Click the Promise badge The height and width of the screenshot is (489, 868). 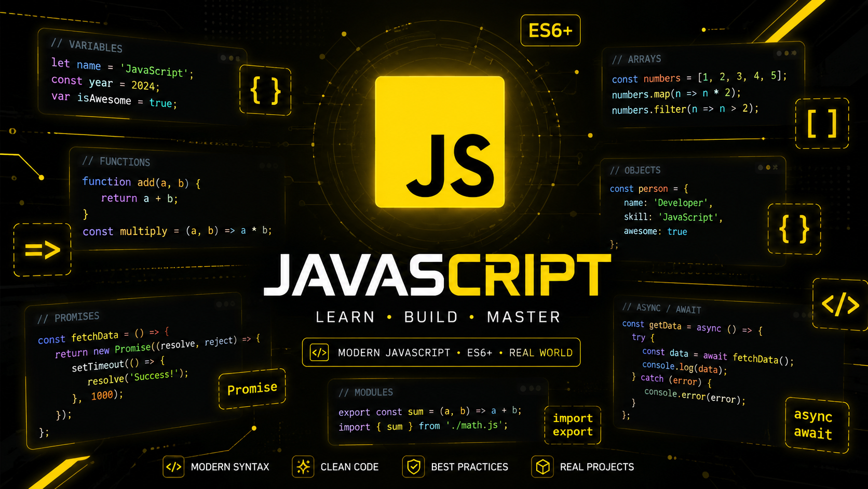(x=252, y=389)
